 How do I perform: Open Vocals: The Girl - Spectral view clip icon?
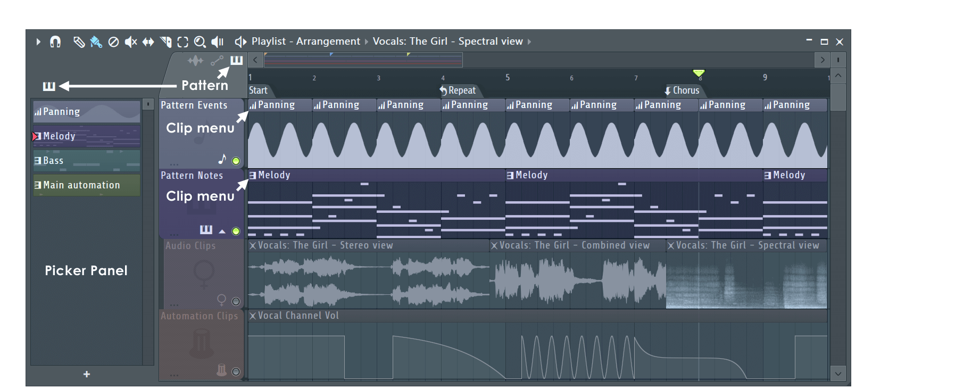(671, 245)
